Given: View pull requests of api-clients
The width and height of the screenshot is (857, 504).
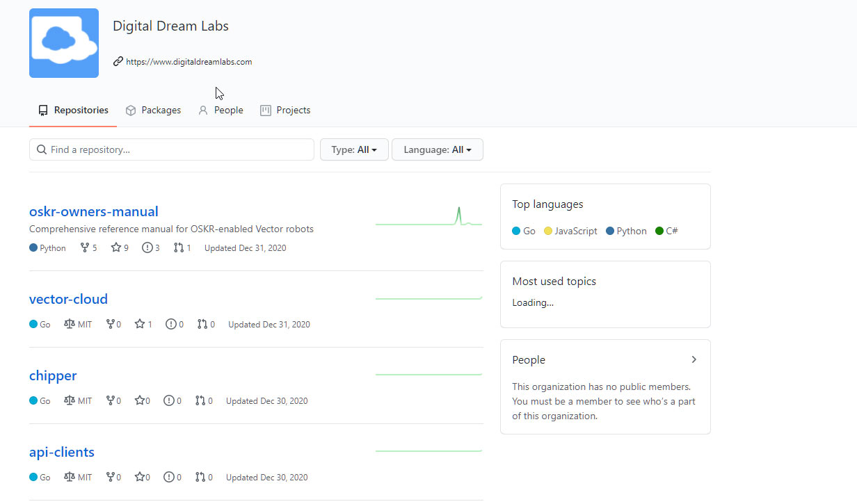Looking at the screenshot, I should coord(204,477).
